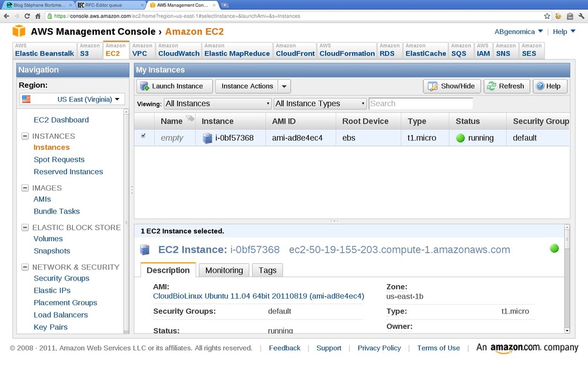Open Spot Requests link
The width and height of the screenshot is (588, 367).
(59, 159)
